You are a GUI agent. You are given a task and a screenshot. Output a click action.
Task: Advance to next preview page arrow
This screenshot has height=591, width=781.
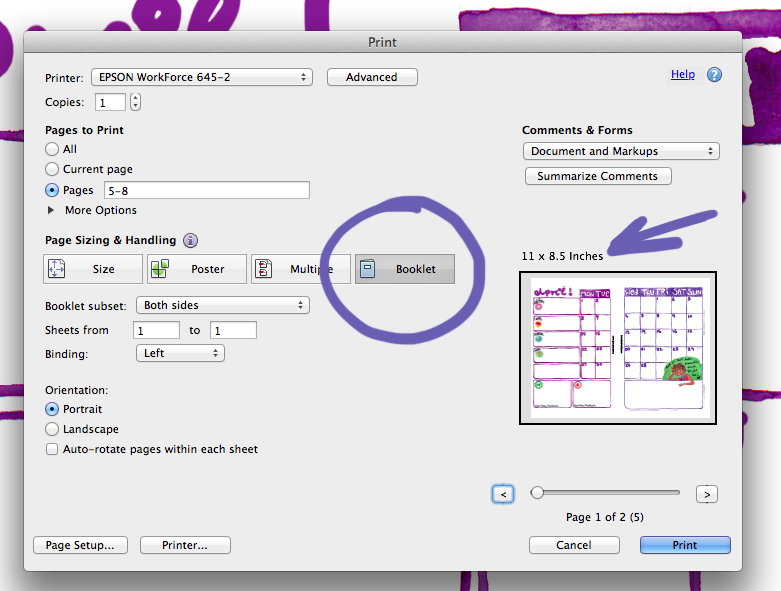point(707,493)
